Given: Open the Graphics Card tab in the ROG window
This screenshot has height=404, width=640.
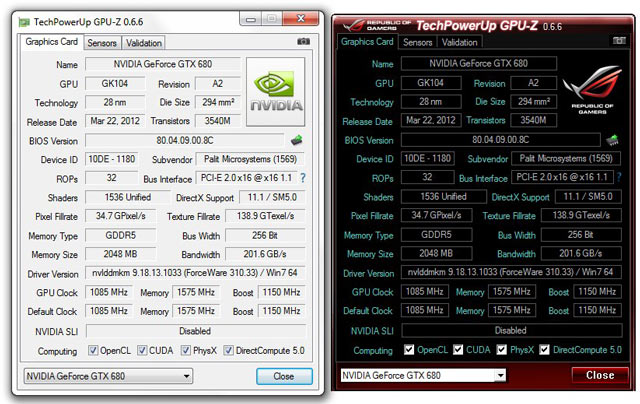Looking at the screenshot, I should click(x=367, y=42).
